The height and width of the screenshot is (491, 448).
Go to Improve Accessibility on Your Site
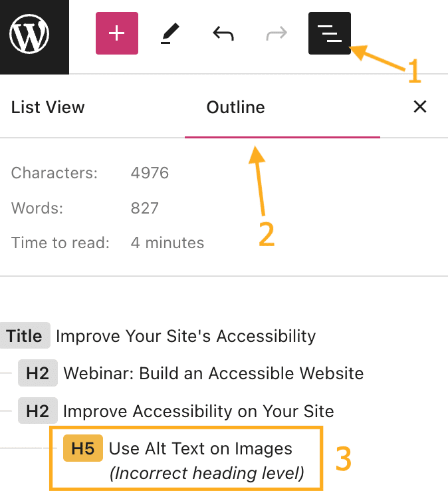[x=198, y=411]
